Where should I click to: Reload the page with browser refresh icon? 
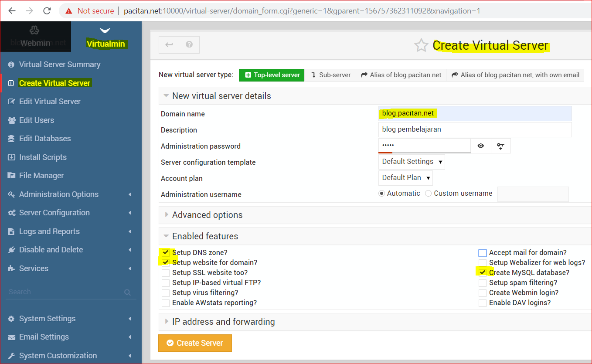pos(47,11)
